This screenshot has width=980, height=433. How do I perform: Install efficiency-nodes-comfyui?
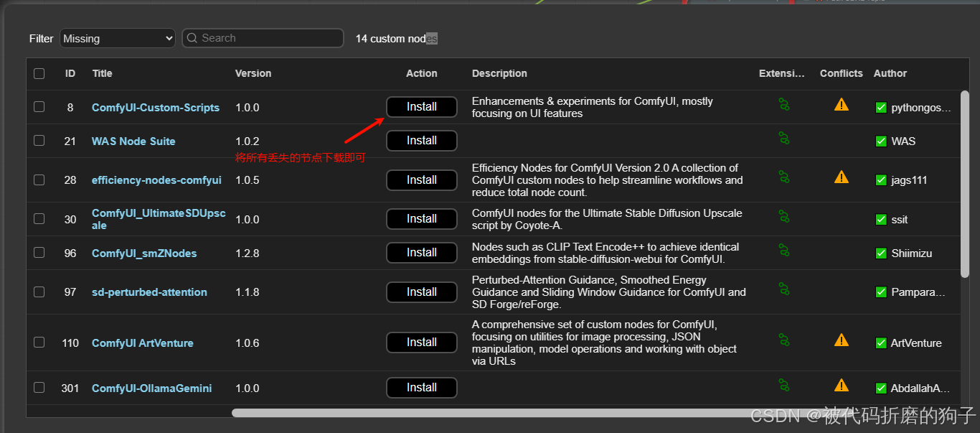[x=422, y=180]
